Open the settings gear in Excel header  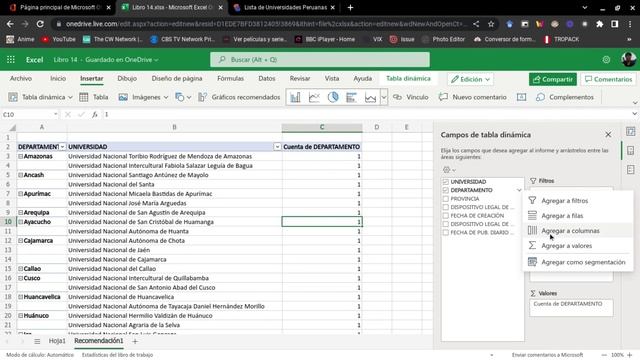point(606,60)
